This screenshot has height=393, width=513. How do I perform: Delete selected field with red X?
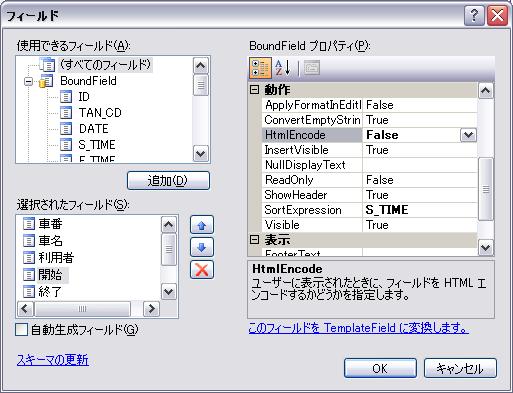(x=202, y=270)
